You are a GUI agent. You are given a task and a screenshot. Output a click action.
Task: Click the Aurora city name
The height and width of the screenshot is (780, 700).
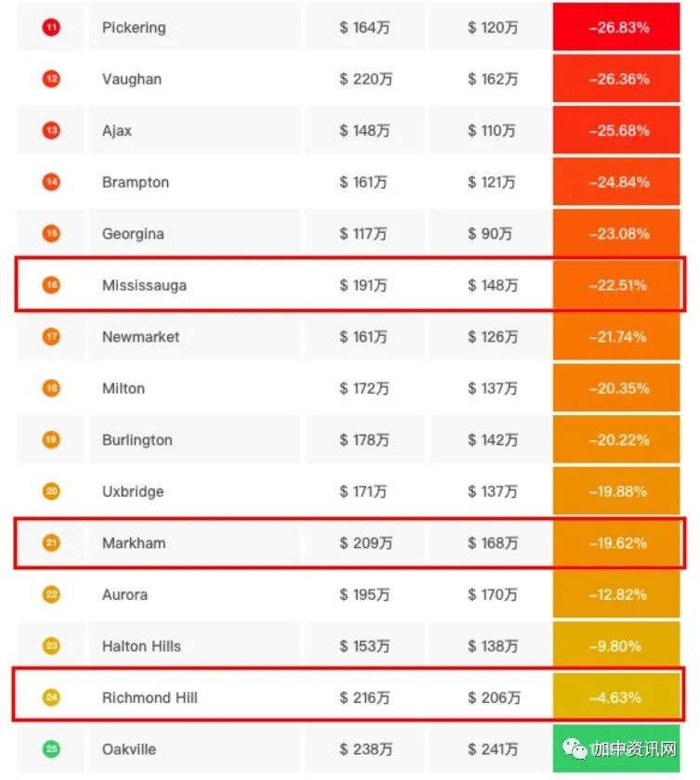(x=125, y=594)
